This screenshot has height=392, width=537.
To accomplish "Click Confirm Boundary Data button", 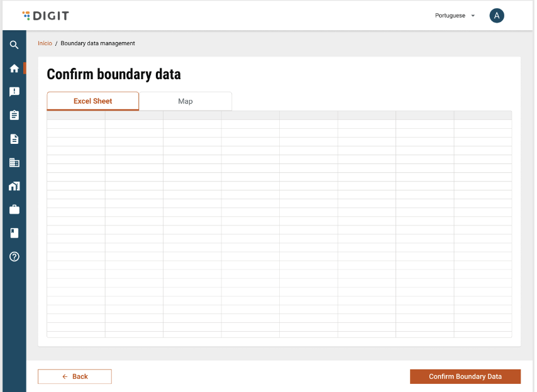I will click(465, 376).
